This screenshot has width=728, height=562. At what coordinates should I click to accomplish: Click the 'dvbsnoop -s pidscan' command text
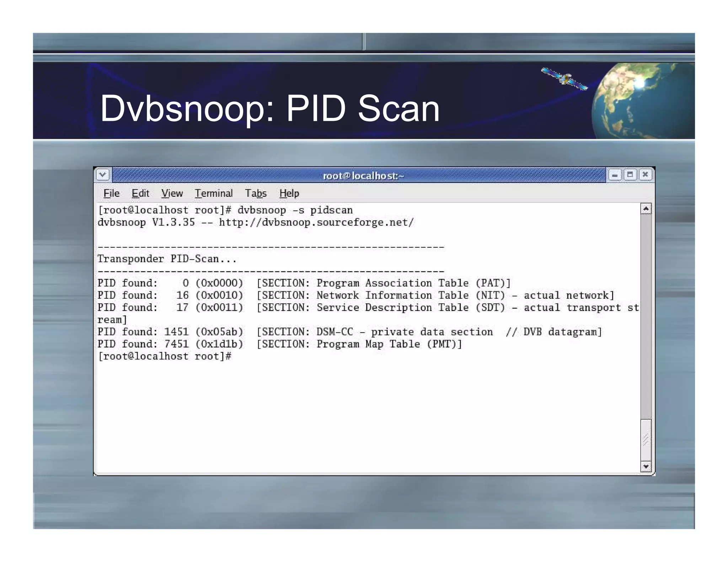click(295, 210)
